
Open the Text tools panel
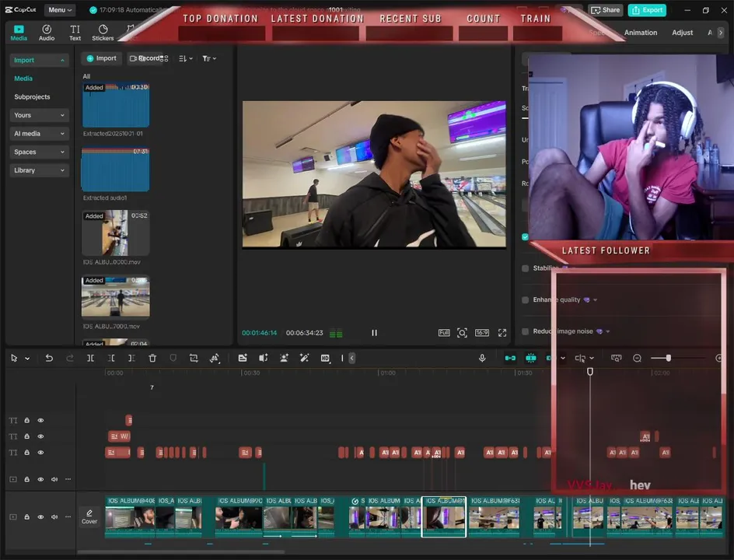tap(75, 33)
